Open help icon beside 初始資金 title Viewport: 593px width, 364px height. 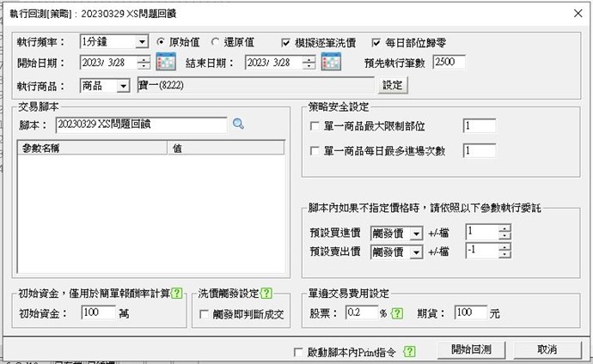(177, 293)
